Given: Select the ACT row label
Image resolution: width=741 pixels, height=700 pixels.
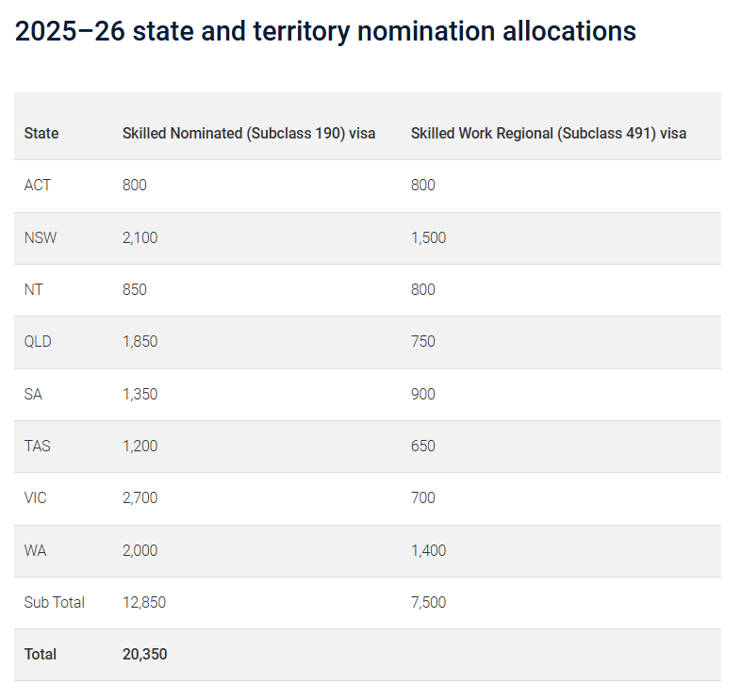Looking at the screenshot, I should (38, 186).
